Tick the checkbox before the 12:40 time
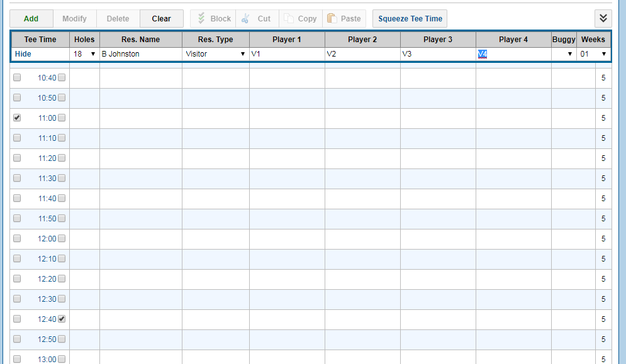 [x=17, y=319]
